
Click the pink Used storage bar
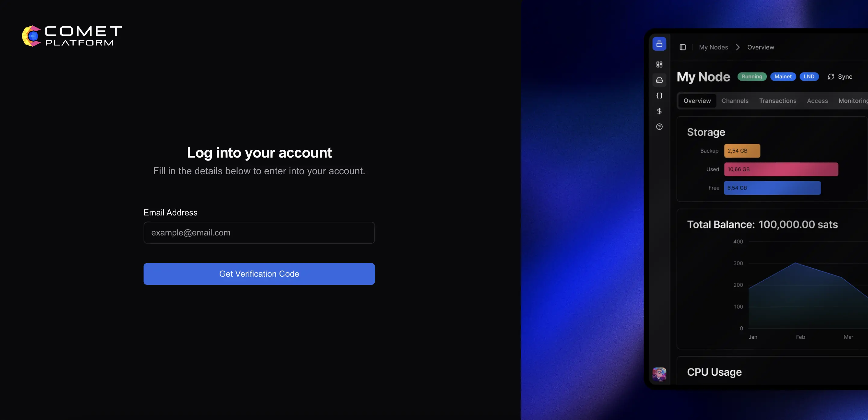point(781,169)
